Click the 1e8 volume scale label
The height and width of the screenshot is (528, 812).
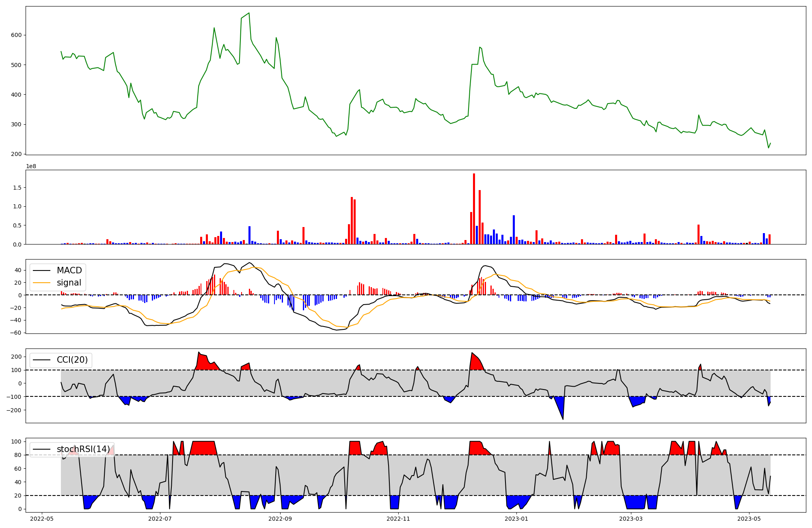31,167
